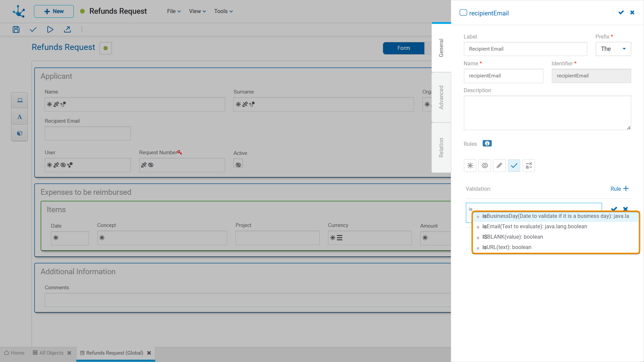
Task: Click the Label input field
Action: pos(525,49)
